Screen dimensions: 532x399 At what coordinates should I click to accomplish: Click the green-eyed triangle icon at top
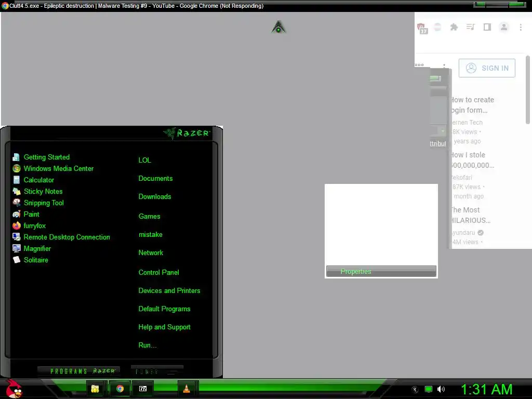click(278, 27)
